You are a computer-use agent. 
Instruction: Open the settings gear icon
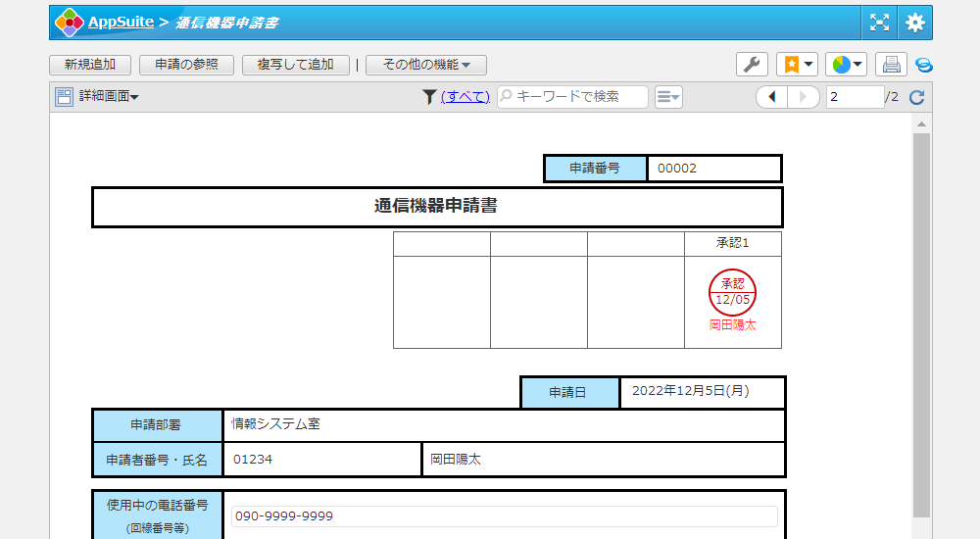pyautogui.click(x=914, y=23)
